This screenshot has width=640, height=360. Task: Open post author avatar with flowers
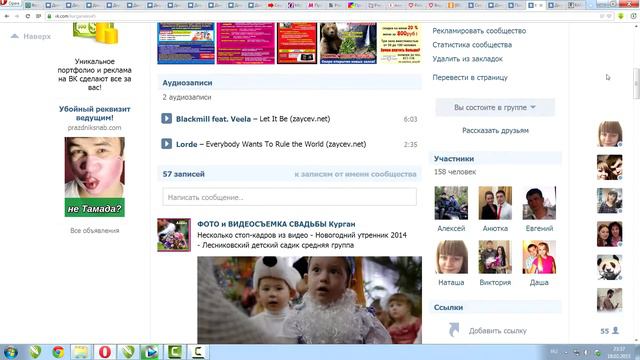[x=174, y=235]
